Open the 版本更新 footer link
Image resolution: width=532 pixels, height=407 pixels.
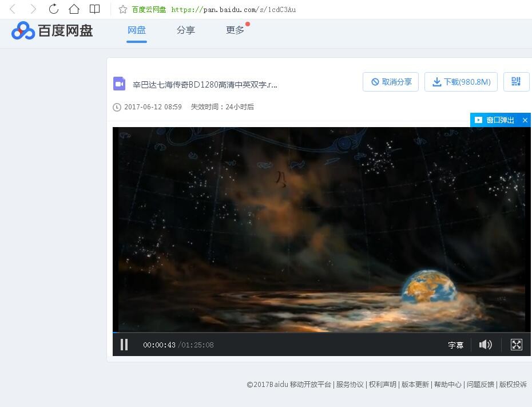click(x=415, y=385)
